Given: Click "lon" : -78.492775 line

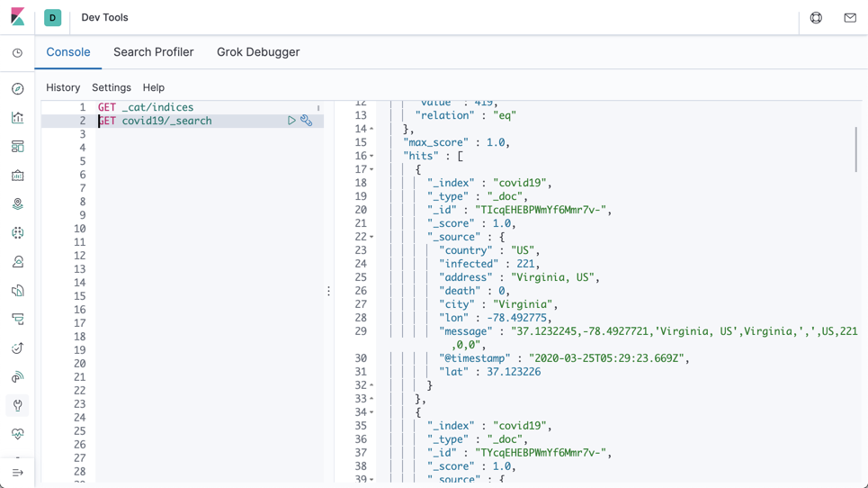Looking at the screenshot, I should pyautogui.click(x=496, y=318).
